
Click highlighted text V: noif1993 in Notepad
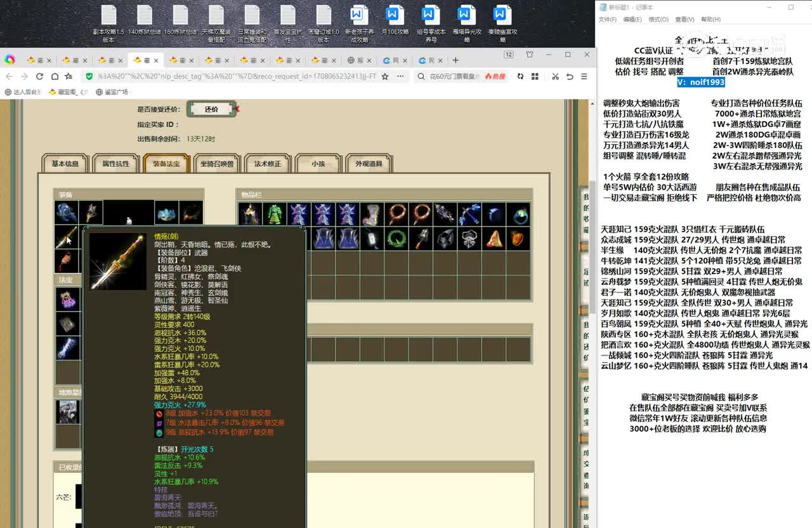[x=700, y=82]
